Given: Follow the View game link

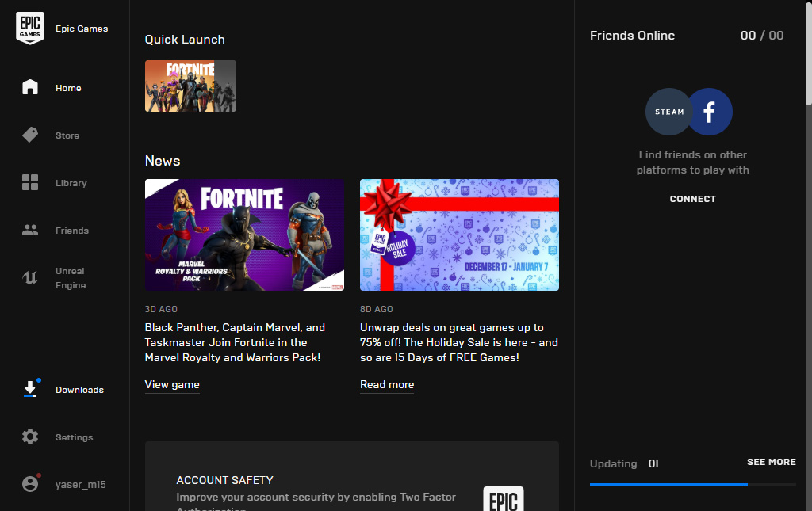Looking at the screenshot, I should pyautogui.click(x=172, y=385).
